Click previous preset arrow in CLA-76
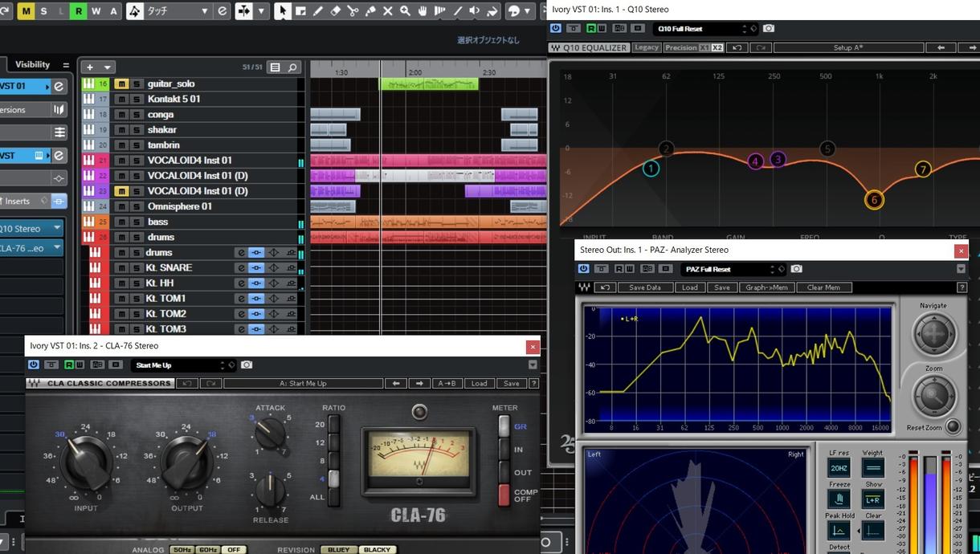The image size is (980, 554). click(395, 384)
